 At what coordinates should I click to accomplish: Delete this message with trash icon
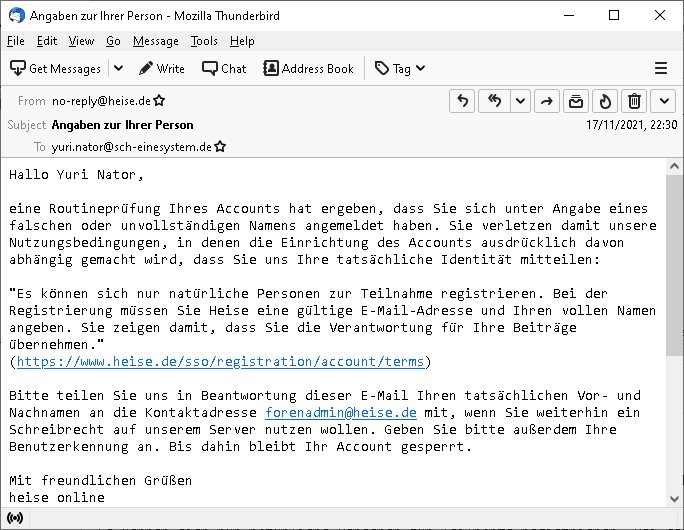point(634,101)
